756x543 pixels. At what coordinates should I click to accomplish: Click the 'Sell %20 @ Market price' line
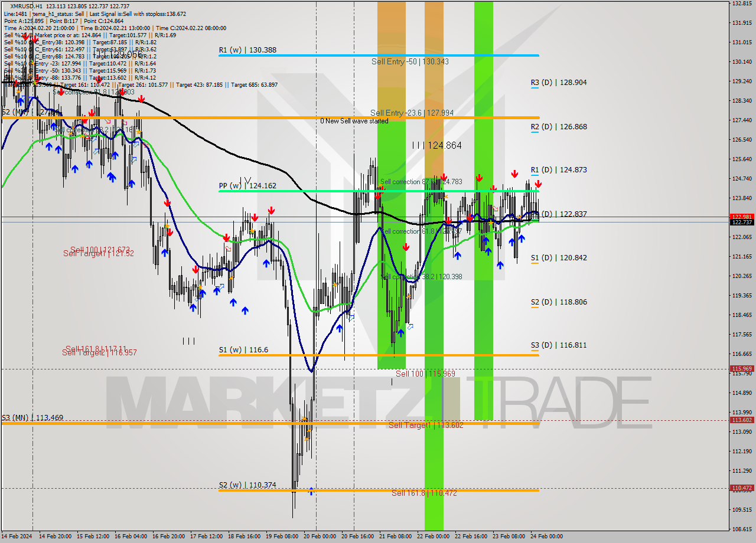pos(90,35)
